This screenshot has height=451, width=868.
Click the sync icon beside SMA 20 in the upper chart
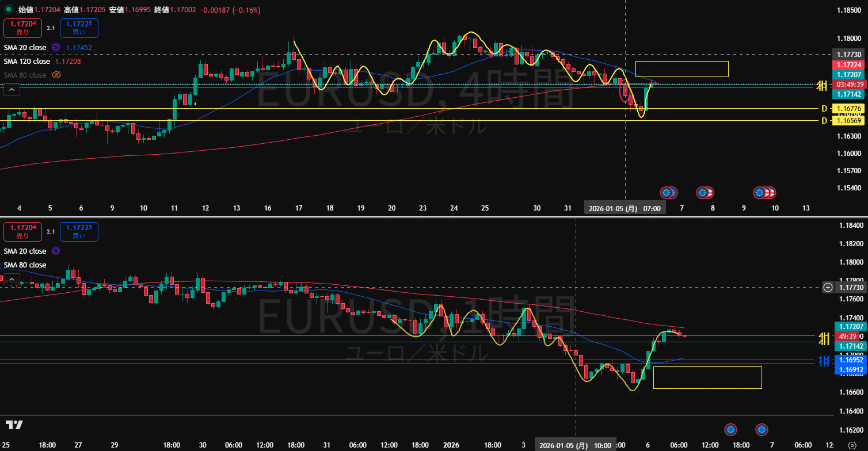pos(56,47)
